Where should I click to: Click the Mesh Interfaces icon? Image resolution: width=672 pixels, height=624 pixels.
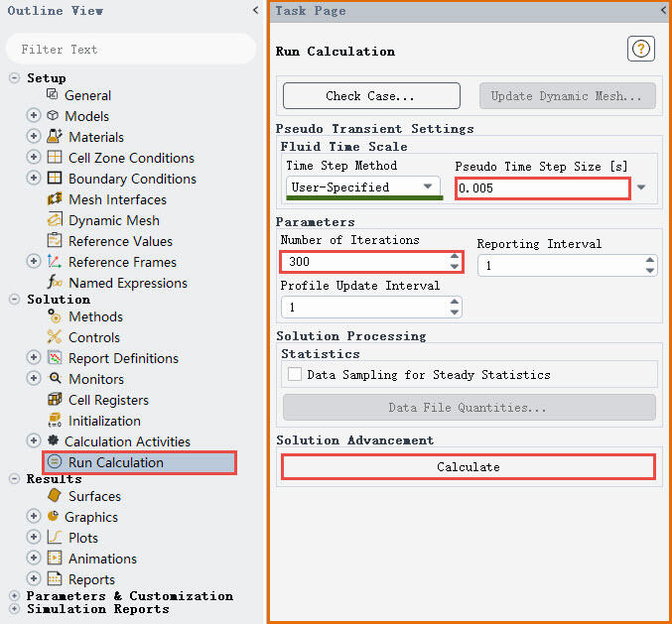[x=54, y=199]
